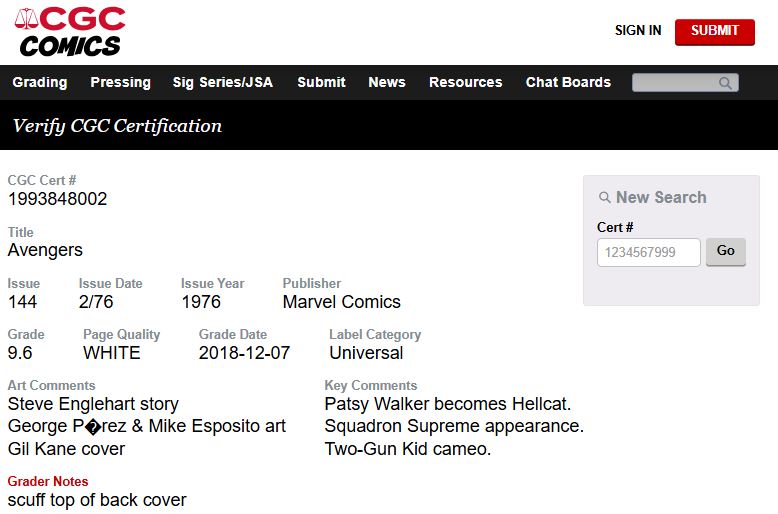The image size is (778, 514).
Task: Focus the Cert # input field
Action: pos(648,252)
